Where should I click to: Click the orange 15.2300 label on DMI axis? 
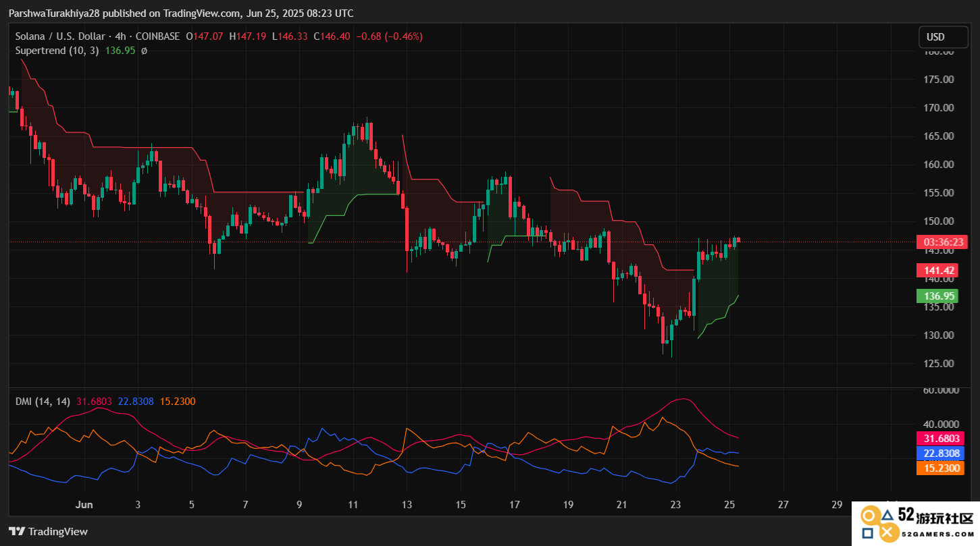[939, 468]
